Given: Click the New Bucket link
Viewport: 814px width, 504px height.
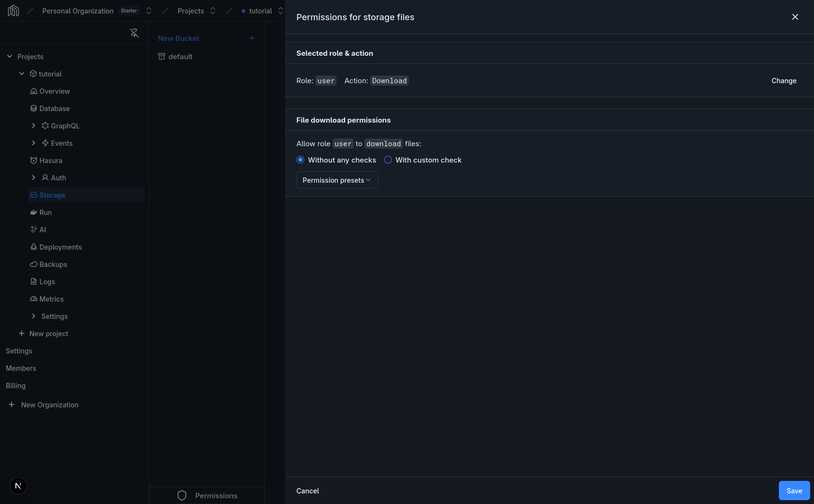Looking at the screenshot, I should coord(179,38).
